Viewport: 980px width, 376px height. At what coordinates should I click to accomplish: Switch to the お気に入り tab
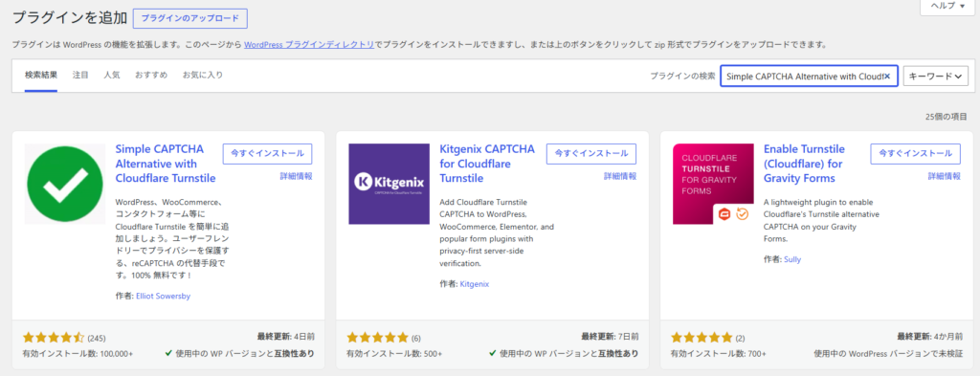[x=203, y=75]
